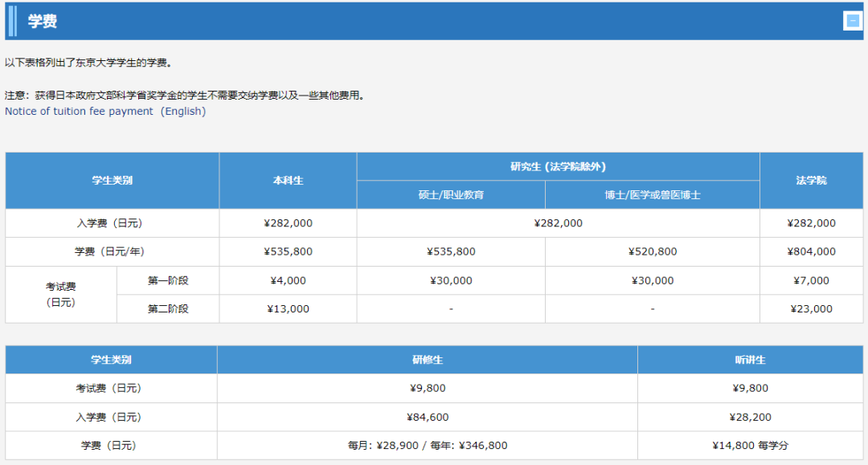Open the Notice of tuition fee payment (English) link

[x=105, y=111]
